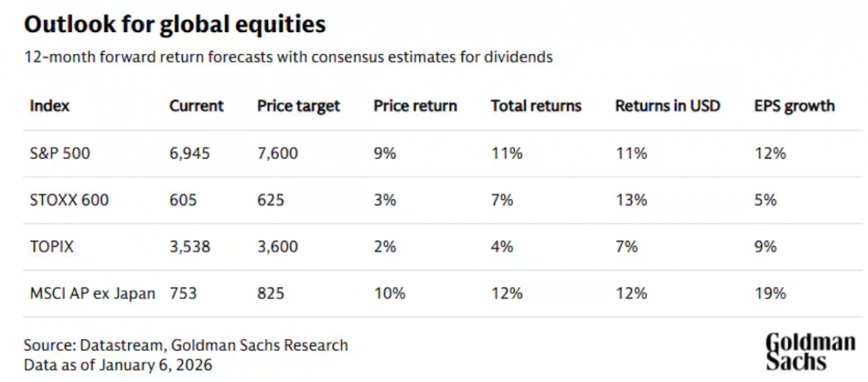Select the Total returns column header
The width and height of the screenshot is (868, 382).
pyautogui.click(x=536, y=106)
